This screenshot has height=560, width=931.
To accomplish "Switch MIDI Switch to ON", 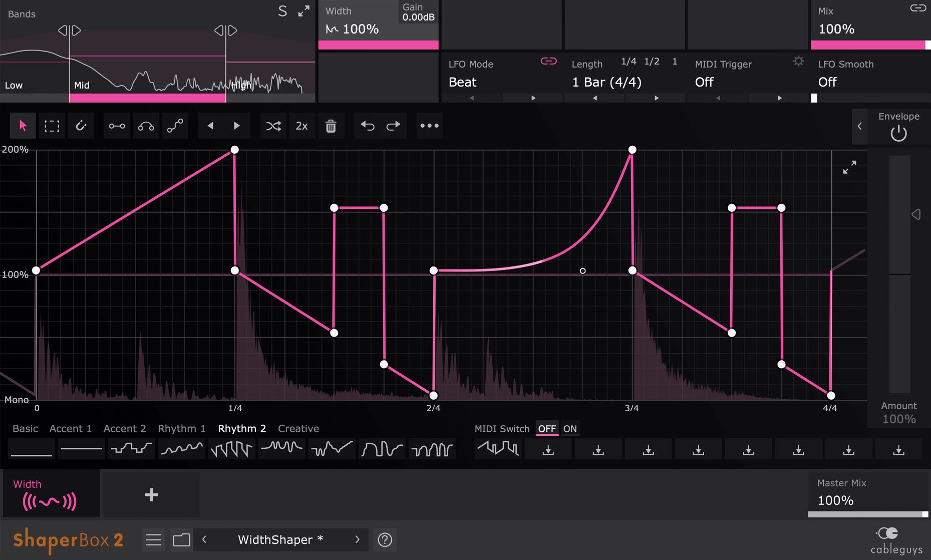I will (x=569, y=429).
